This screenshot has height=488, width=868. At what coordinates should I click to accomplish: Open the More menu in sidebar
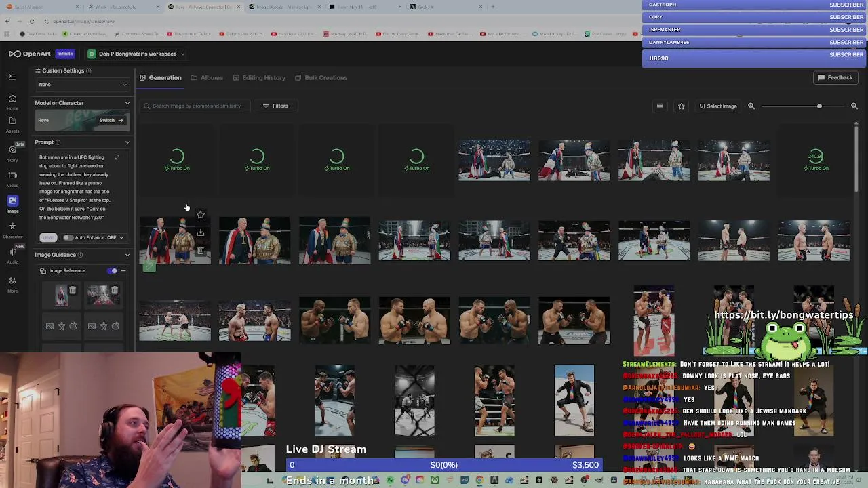12,283
